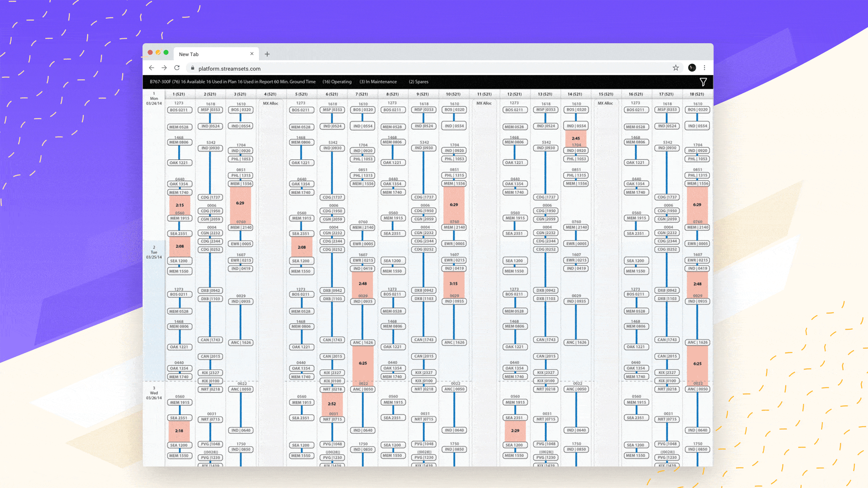Viewport: 868px width, 488px height.
Task: Select the Tue 03/25/14 day row label
Action: (154, 252)
